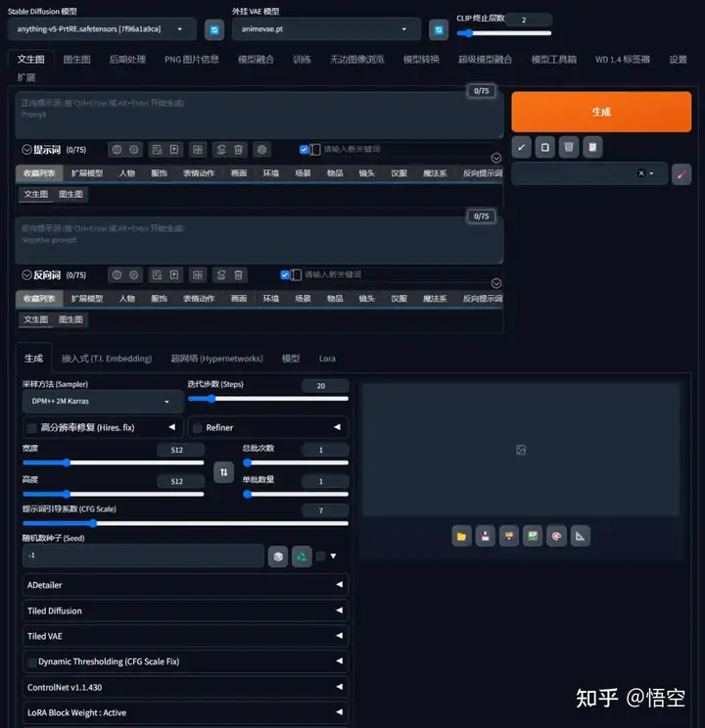
Task: Open the gear settings in the 提示词 toolbar
Action: click(x=134, y=150)
